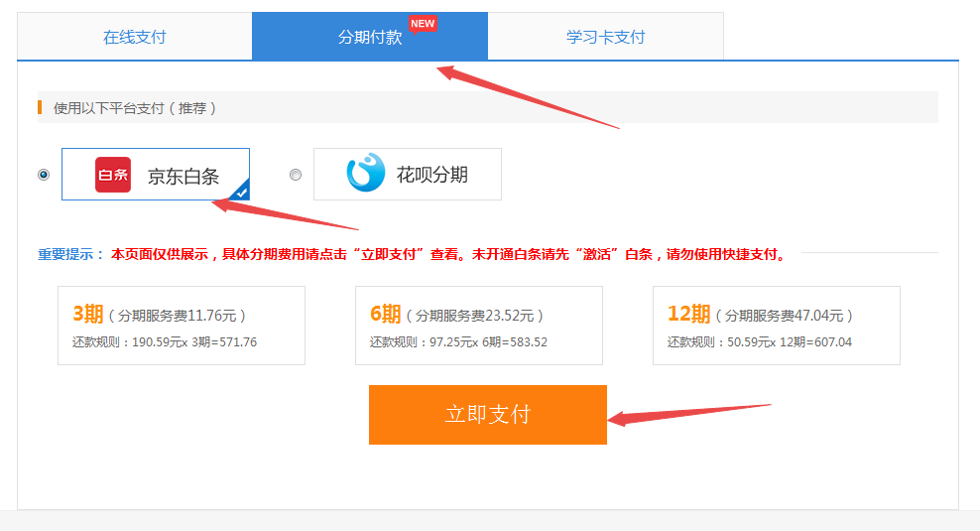Choose the 花呗分期 payment card
The image size is (980, 531).
(408, 174)
